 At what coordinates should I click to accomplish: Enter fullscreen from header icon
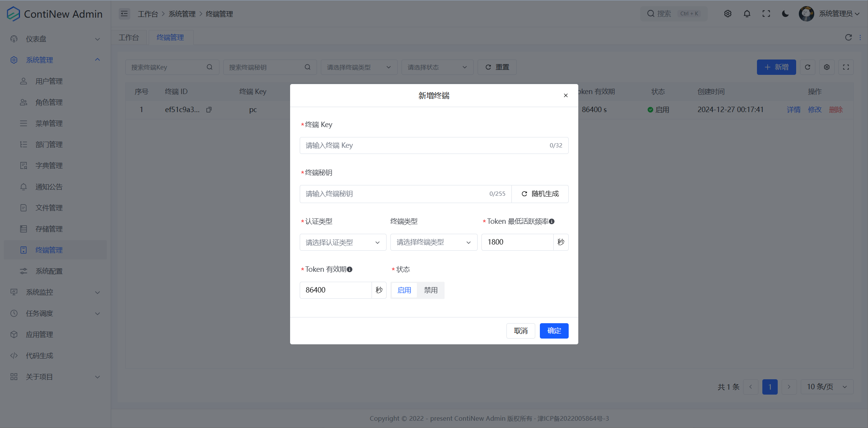tap(766, 14)
